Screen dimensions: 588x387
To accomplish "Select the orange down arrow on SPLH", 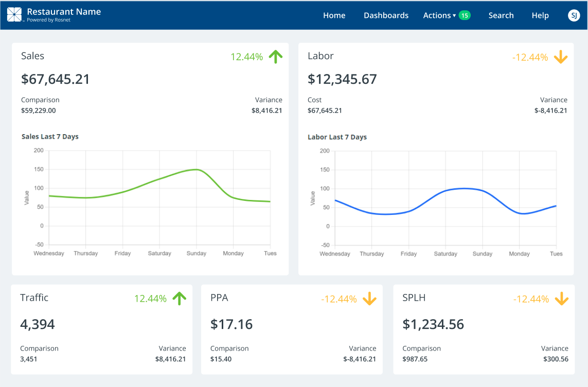I will pos(561,299).
